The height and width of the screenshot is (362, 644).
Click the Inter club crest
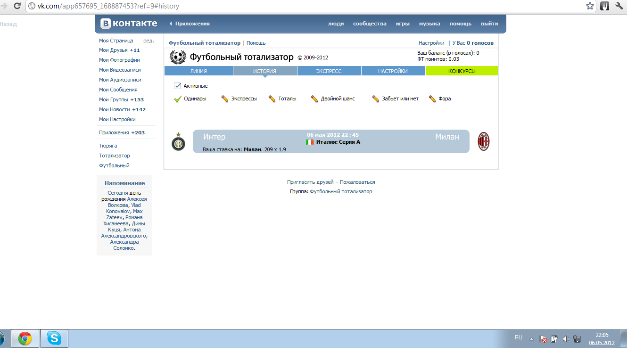tap(178, 141)
